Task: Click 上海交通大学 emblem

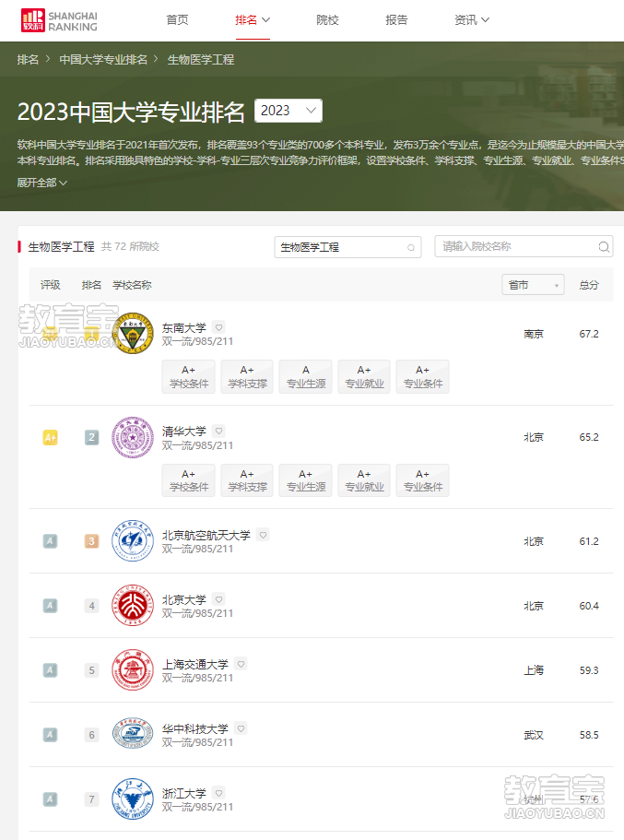Action: click(133, 670)
